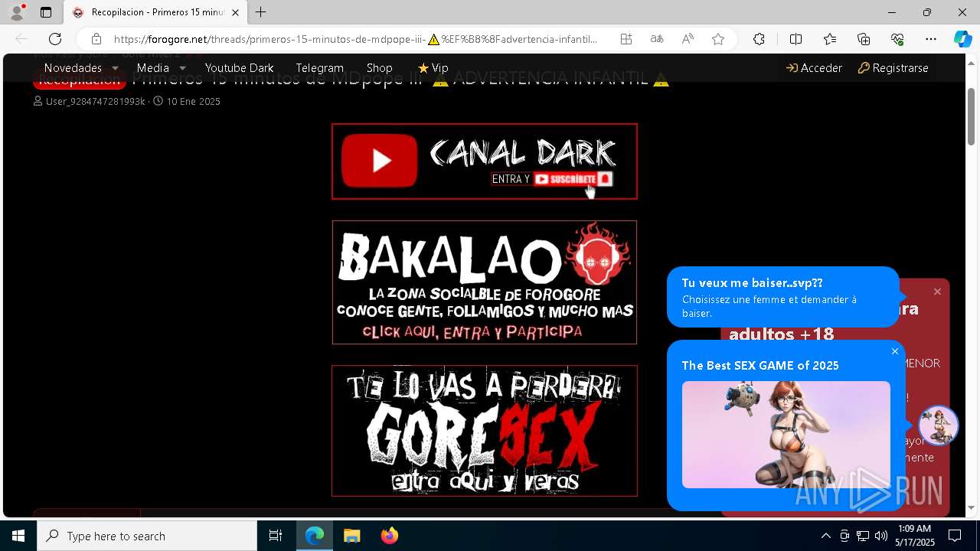Image resolution: width=980 pixels, height=551 pixels.
Task: Open the Windows Start menu
Action: [18, 536]
